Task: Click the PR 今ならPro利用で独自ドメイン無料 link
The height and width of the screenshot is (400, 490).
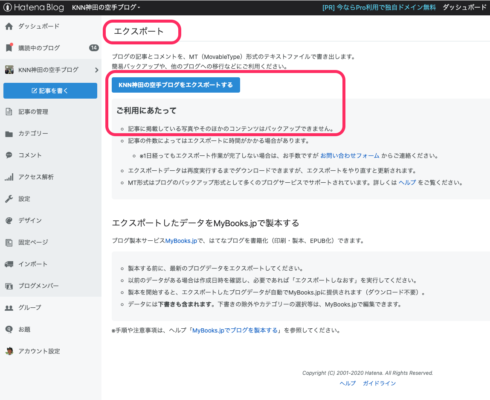Action: click(x=379, y=7)
